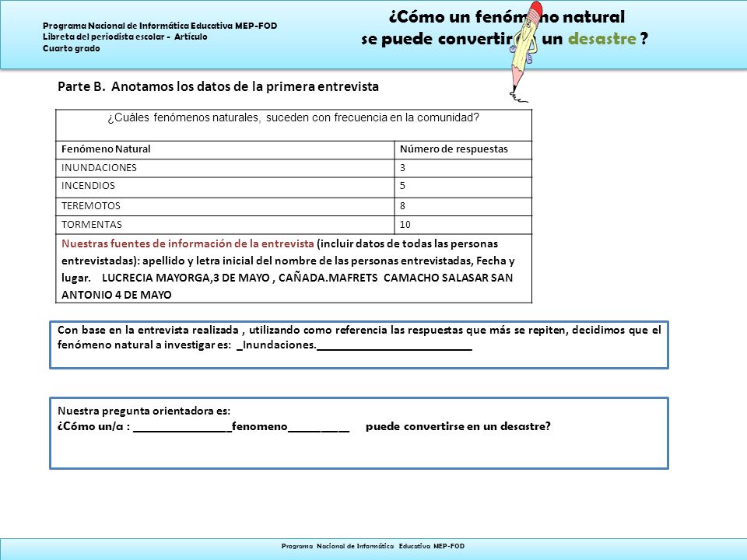Select the INCENDIOS table cell

(x=225, y=187)
